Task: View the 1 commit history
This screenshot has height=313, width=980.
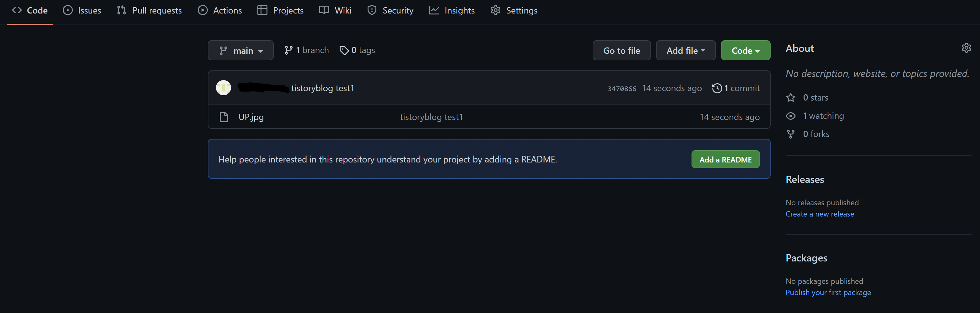Action: pos(736,88)
